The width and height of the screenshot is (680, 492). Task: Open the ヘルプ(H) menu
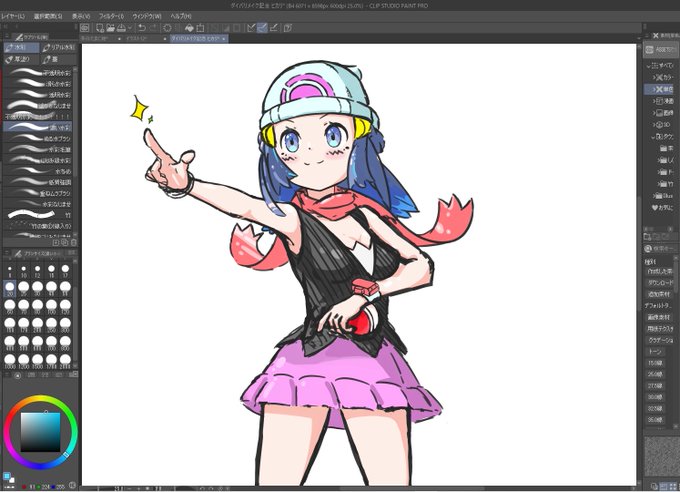181,16
